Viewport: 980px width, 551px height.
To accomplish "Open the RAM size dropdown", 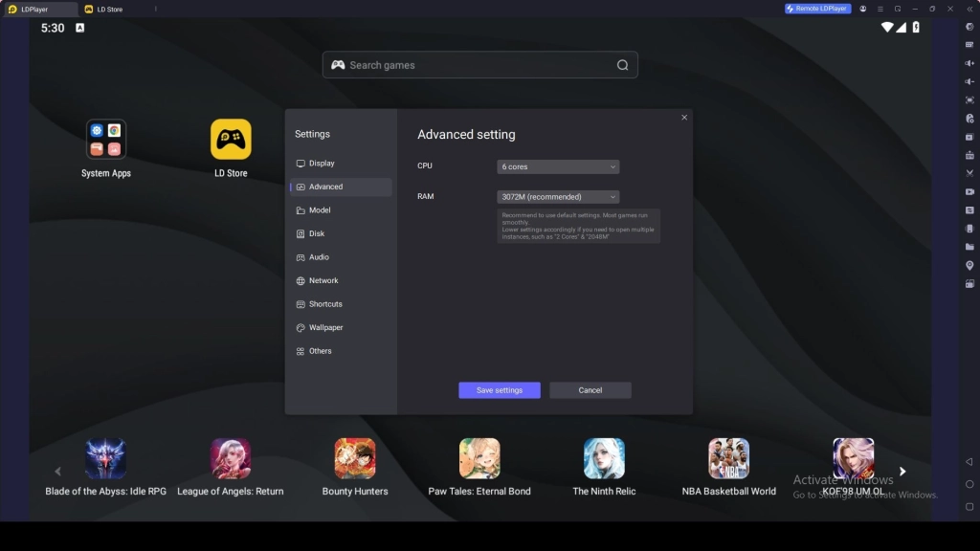I will click(557, 196).
